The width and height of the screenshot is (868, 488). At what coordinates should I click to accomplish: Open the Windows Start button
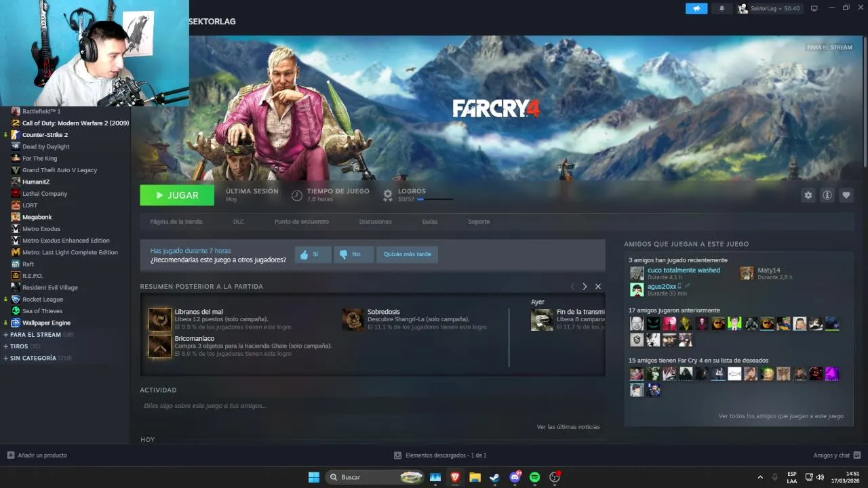pos(314,477)
